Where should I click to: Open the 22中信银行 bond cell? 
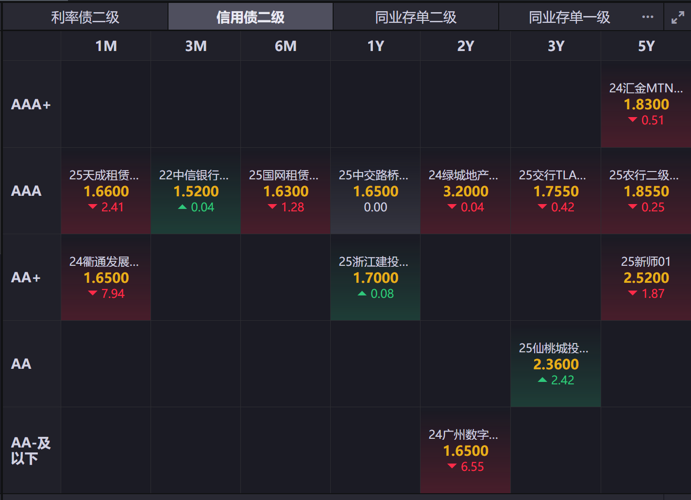click(x=196, y=191)
